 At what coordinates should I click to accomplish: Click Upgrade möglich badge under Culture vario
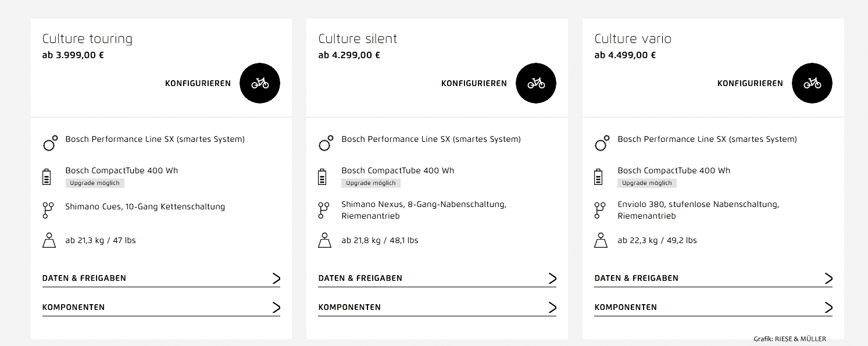647,183
